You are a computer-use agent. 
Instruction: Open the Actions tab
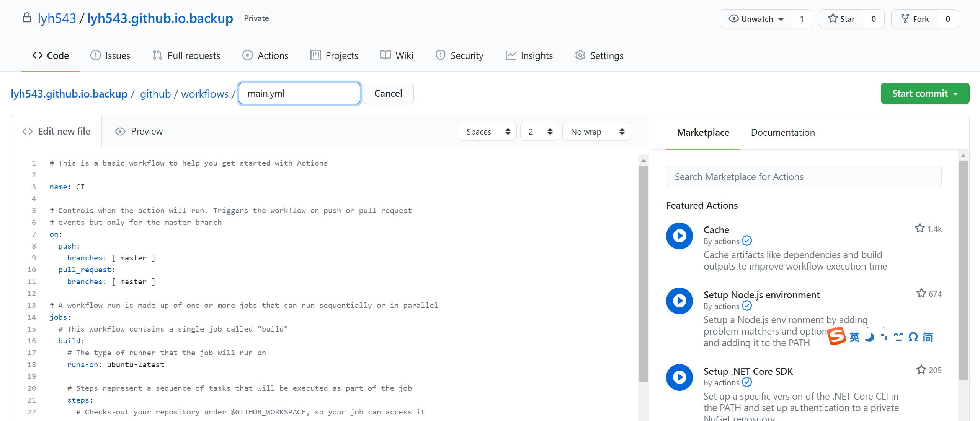[265, 55]
